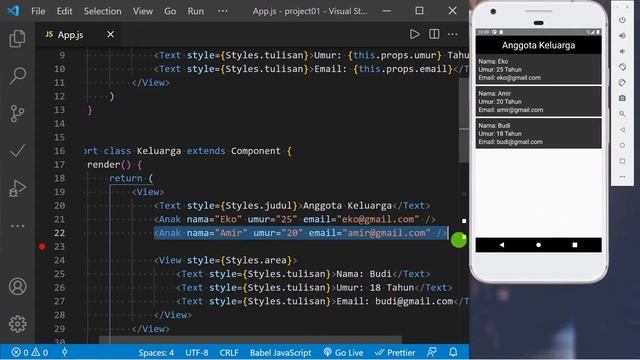Open the feedback icon in status bar

432,352
